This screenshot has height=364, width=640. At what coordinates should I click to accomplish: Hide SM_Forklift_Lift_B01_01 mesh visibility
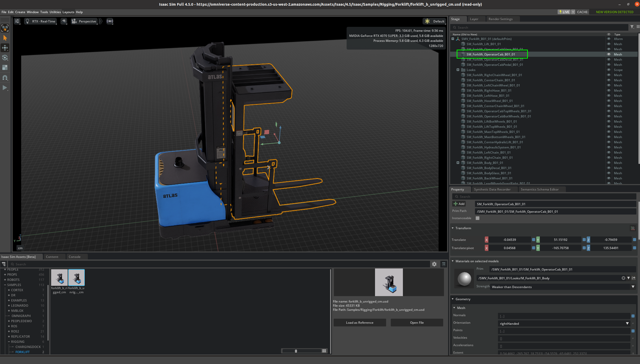(608, 44)
